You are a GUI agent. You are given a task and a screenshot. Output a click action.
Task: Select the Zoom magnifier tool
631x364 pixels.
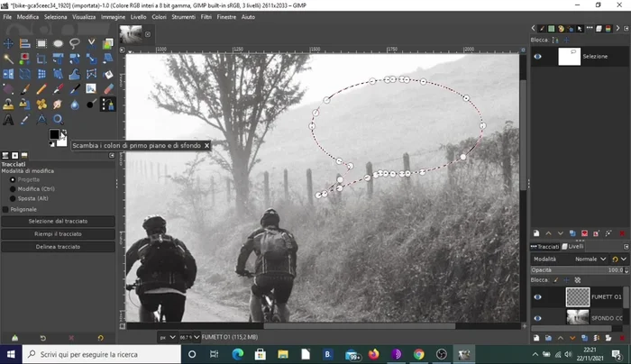[59, 119]
